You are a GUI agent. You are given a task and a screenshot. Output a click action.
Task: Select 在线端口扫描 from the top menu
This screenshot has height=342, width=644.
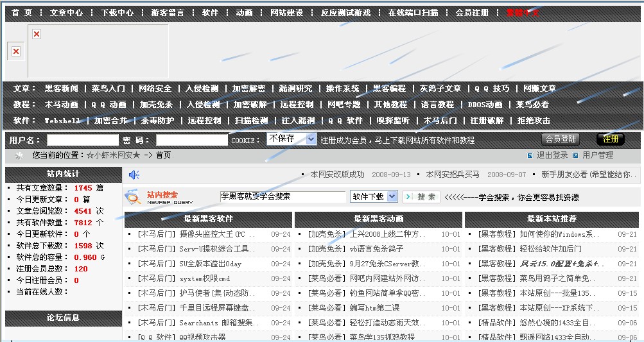click(x=413, y=13)
